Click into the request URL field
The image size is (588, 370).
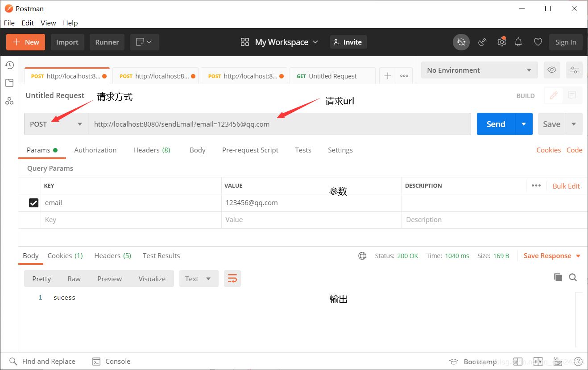coord(279,124)
